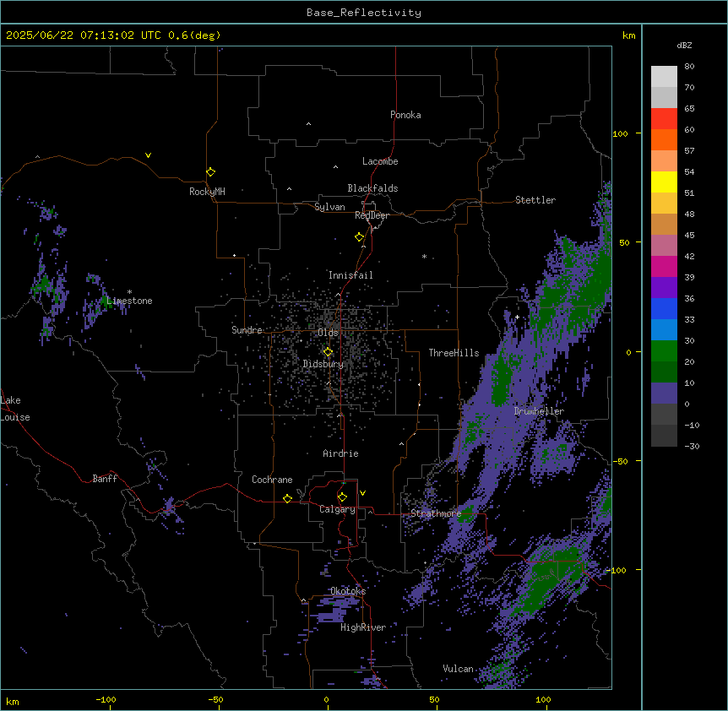Click the RockyMH label
Screen dimensions: 728x711
(207, 191)
